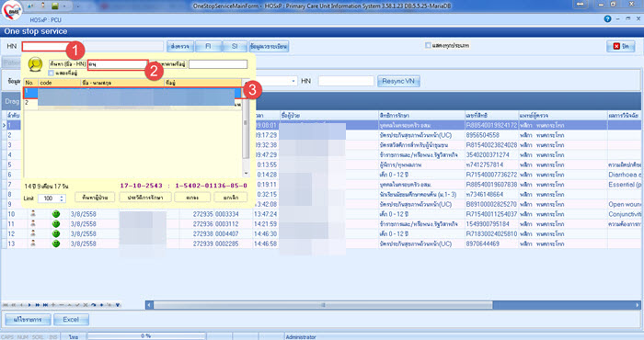Click the HOSxP heart logo icon
The width and height of the screenshot is (644, 340).
point(12,10)
